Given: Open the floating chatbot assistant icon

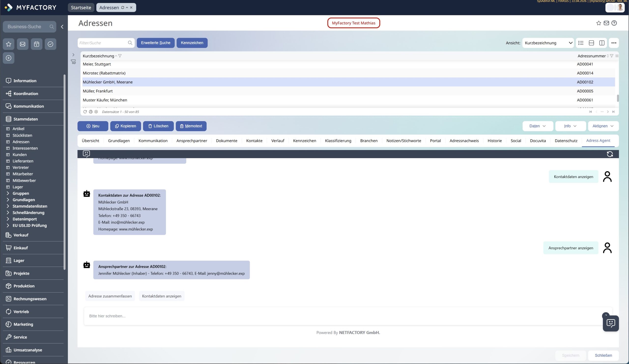Looking at the screenshot, I should coord(611,323).
